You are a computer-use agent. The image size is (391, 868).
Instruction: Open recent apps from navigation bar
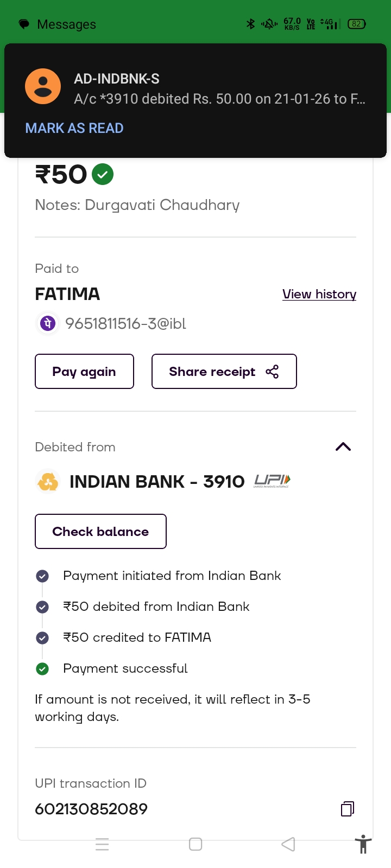(x=102, y=844)
